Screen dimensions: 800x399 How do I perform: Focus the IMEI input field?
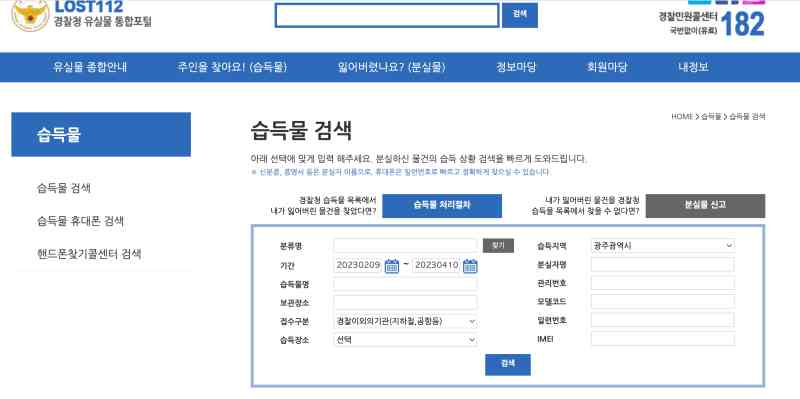point(663,339)
